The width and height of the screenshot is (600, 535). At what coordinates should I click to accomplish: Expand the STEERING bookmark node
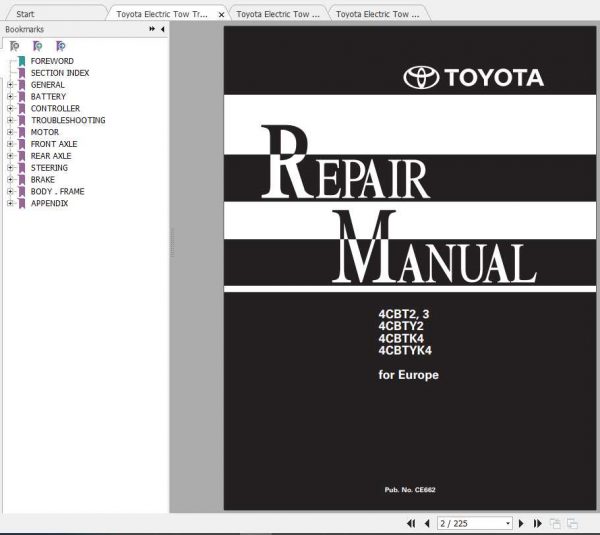pos(10,168)
